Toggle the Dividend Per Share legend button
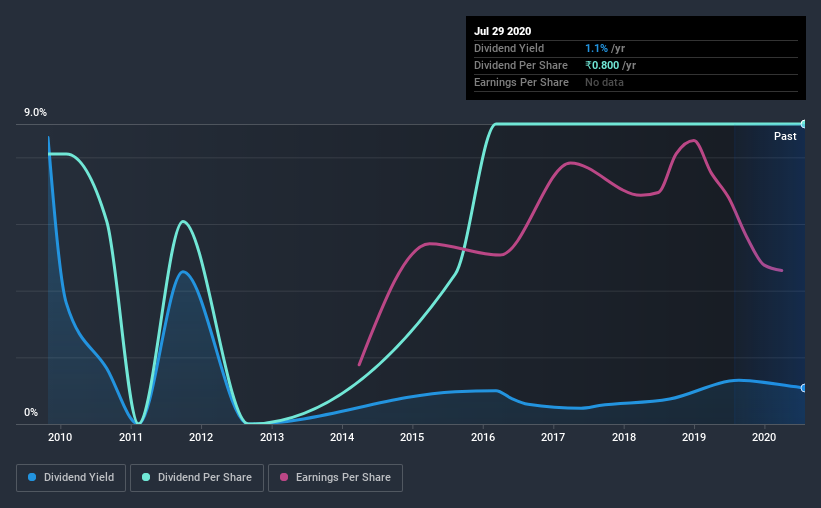This screenshot has height=508, width=821. [197, 478]
